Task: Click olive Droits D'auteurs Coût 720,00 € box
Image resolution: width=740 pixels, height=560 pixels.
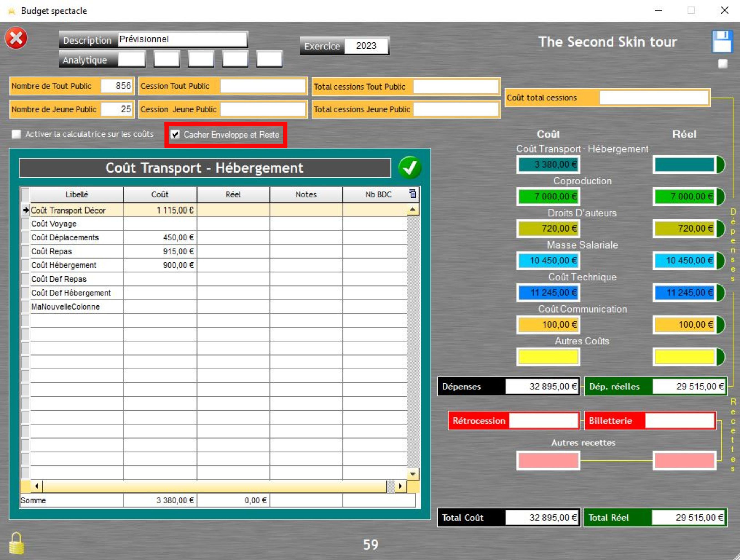Action: click(548, 229)
